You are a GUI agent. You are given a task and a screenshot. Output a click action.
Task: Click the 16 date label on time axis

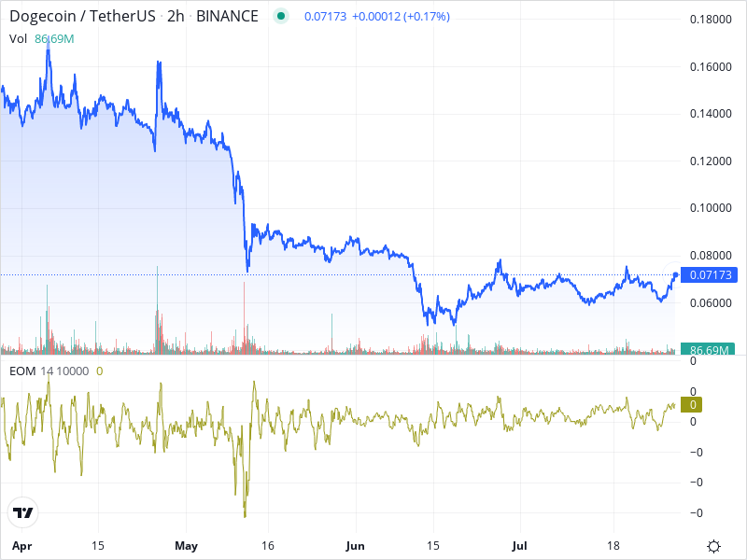tap(268, 546)
